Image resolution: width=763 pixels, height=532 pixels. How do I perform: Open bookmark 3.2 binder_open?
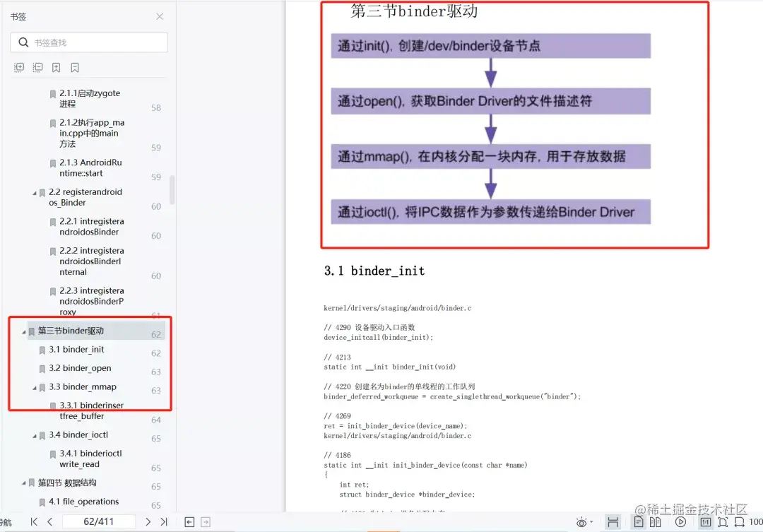(80, 368)
